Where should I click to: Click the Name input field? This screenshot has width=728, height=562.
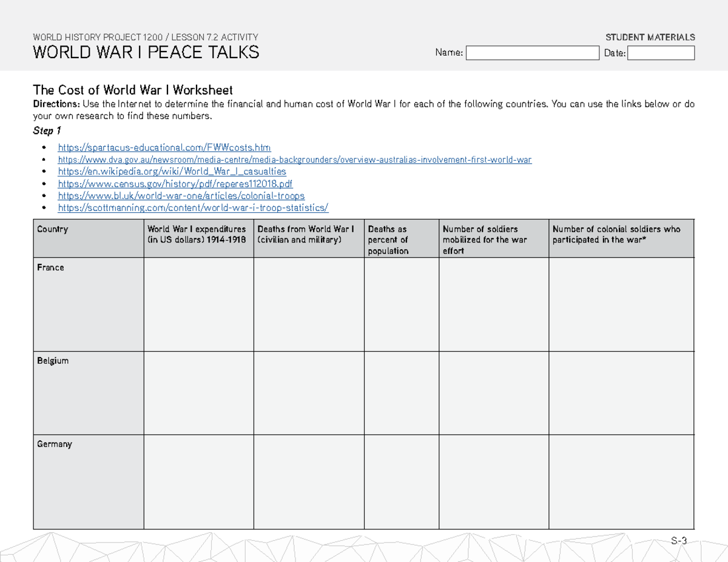532,53
